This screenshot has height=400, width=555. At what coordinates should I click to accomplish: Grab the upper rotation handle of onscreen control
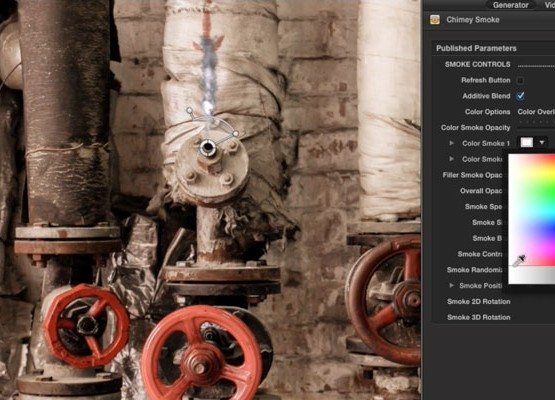coord(190,111)
